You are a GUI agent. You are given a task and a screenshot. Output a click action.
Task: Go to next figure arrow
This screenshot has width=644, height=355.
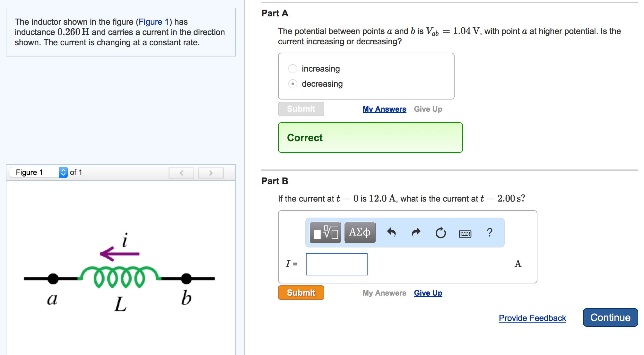pos(211,173)
